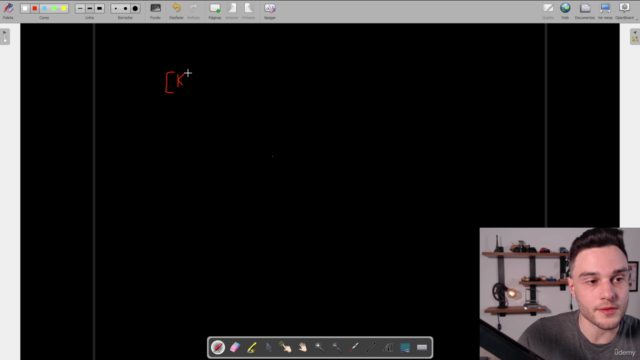The height and width of the screenshot is (360, 640).
Task: Open the Paleta stylus palette
Action: (8, 10)
